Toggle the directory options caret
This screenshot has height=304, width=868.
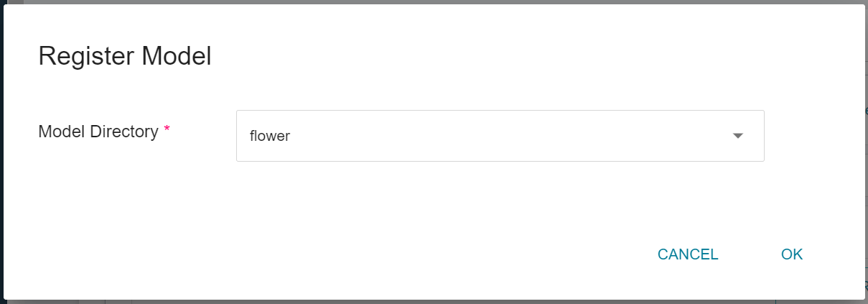pos(737,136)
